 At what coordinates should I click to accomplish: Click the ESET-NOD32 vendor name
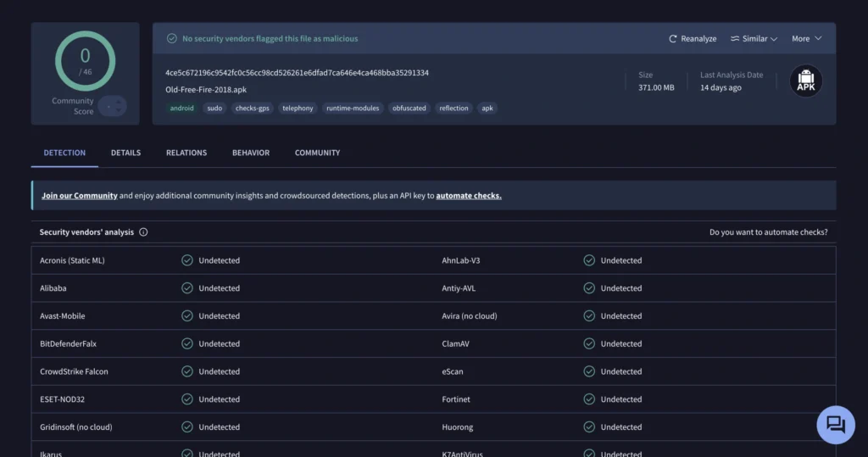[x=62, y=398]
